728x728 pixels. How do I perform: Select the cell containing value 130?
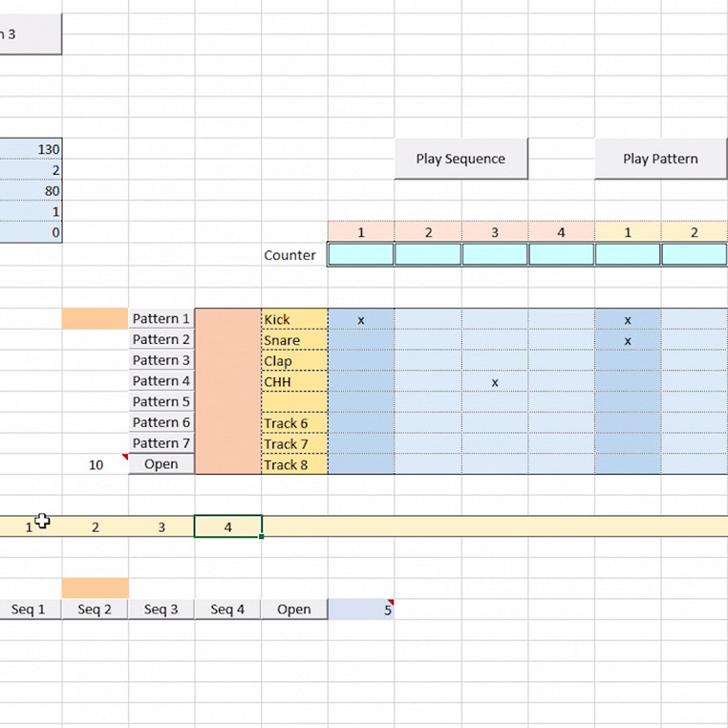(31, 149)
